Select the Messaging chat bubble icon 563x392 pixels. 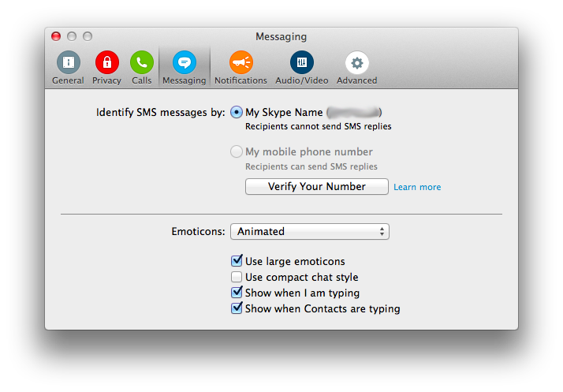point(185,68)
